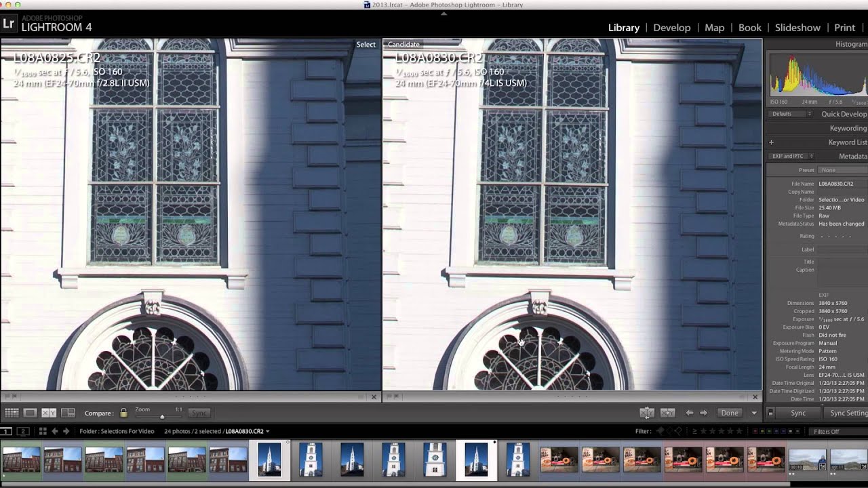
Task: Edit the File Name metadata field
Action: [842, 184]
